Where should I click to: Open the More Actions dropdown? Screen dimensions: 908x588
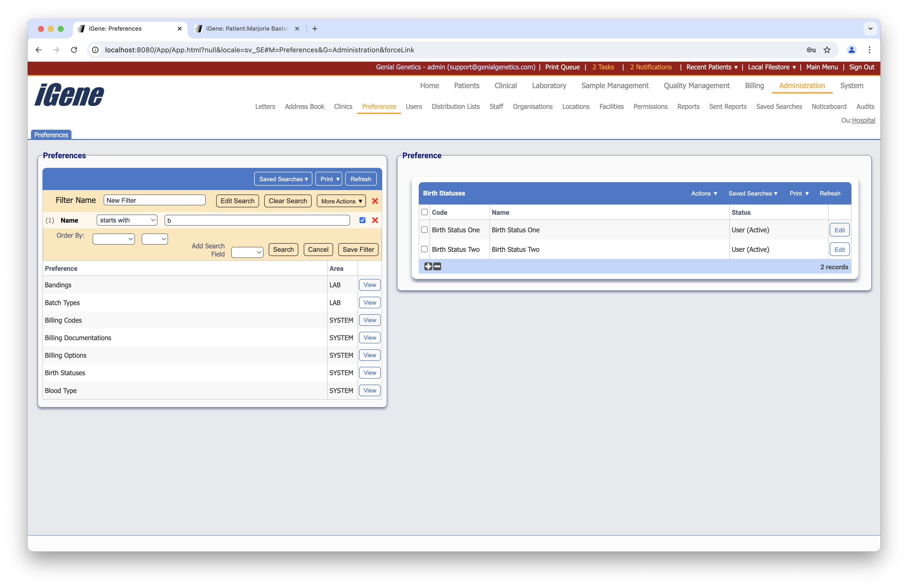pyautogui.click(x=341, y=201)
